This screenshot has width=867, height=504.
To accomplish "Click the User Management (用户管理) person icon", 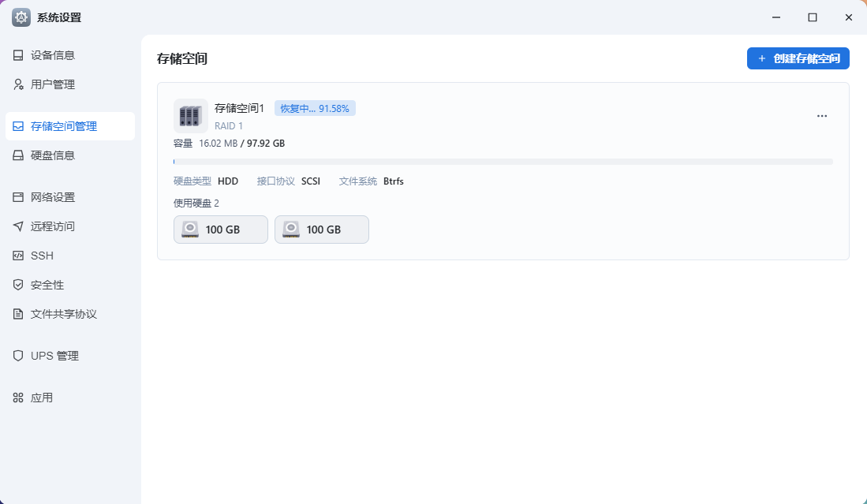I will pyautogui.click(x=18, y=84).
